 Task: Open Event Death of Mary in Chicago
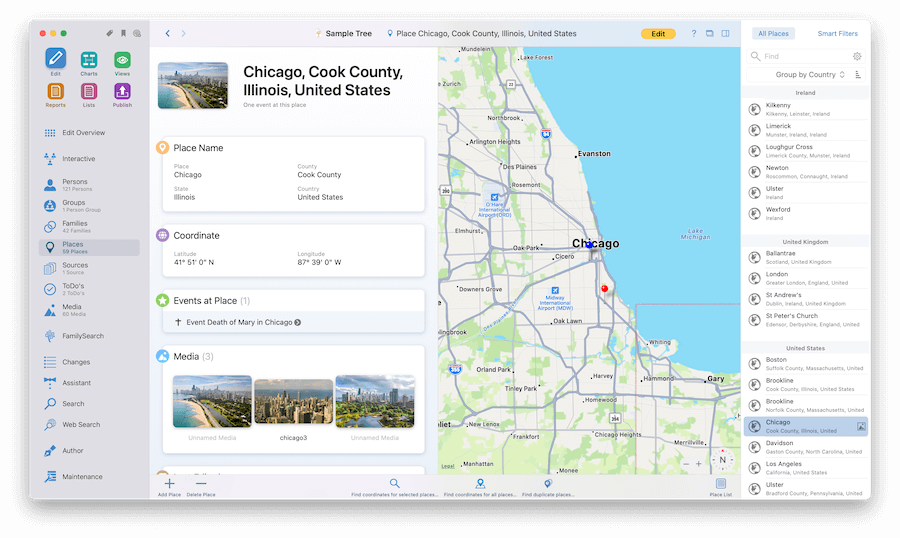294,322
